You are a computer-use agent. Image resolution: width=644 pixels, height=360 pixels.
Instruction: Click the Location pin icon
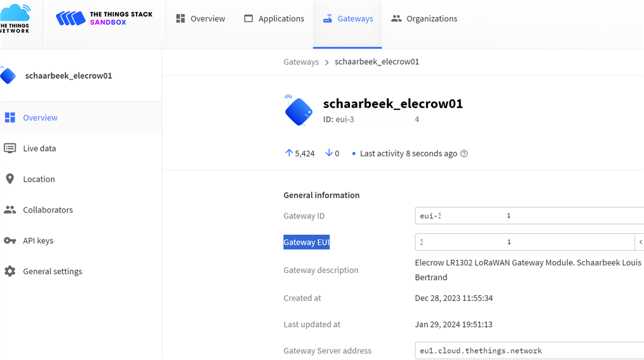point(10,179)
